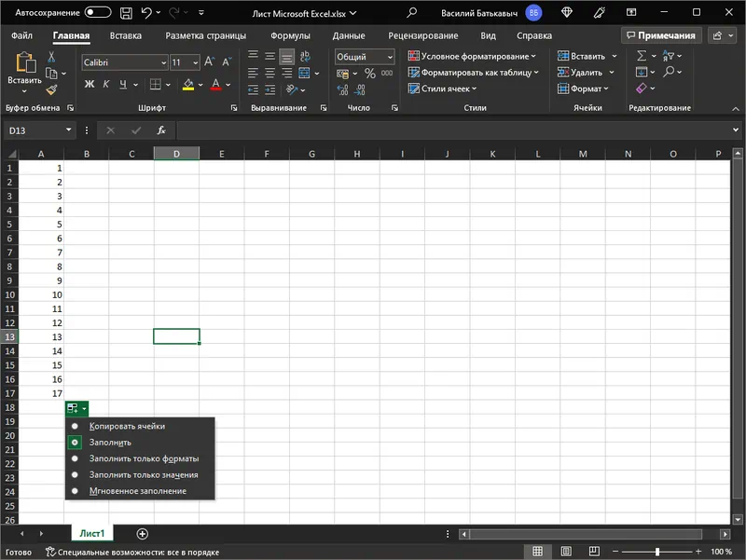This screenshot has height=560, width=746.
Task: Click the formula bar input field
Action: click(x=453, y=130)
